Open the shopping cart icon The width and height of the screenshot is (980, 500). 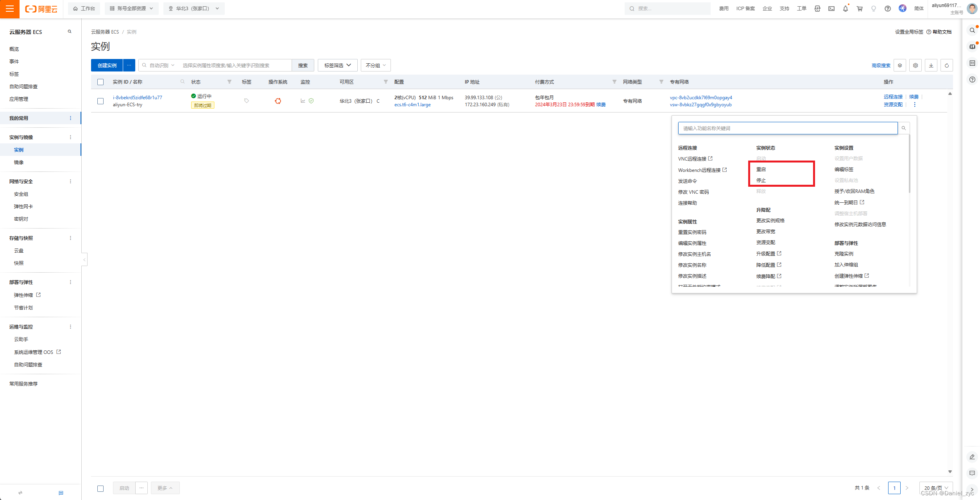[x=859, y=9]
